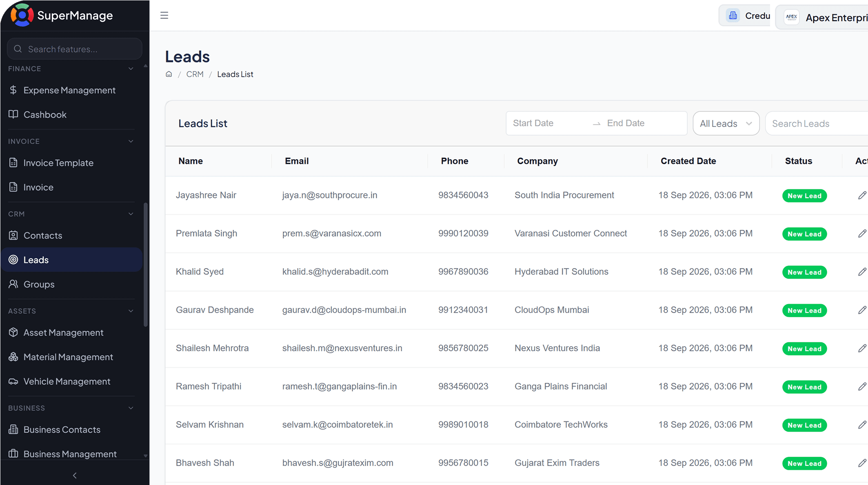Open the Contacts page in CRM

(71, 236)
